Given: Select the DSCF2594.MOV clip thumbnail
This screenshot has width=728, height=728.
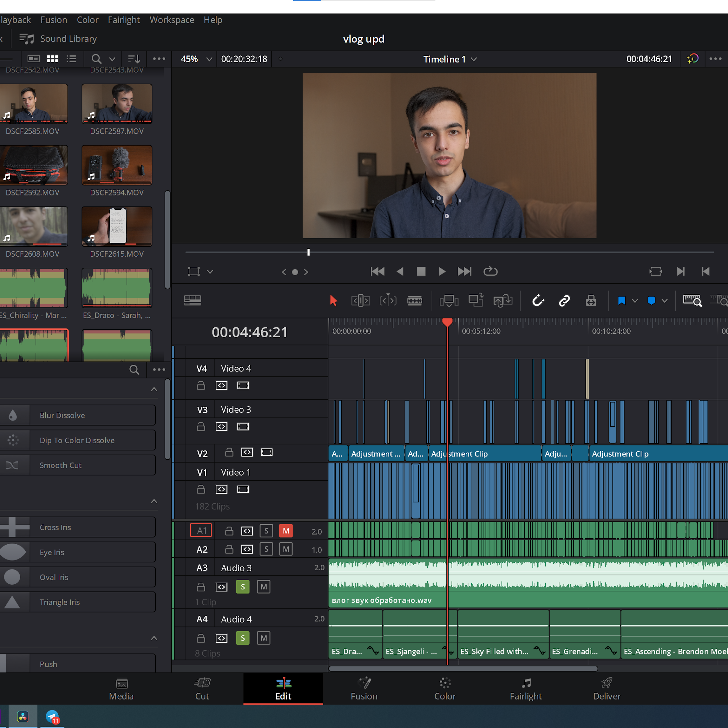Looking at the screenshot, I should [x=117, y=165].
